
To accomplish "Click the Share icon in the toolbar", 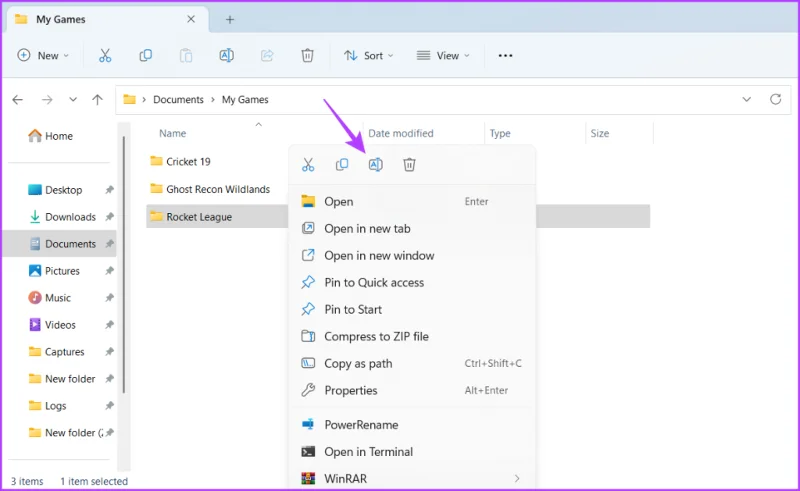I will click(x=267, y=56).
